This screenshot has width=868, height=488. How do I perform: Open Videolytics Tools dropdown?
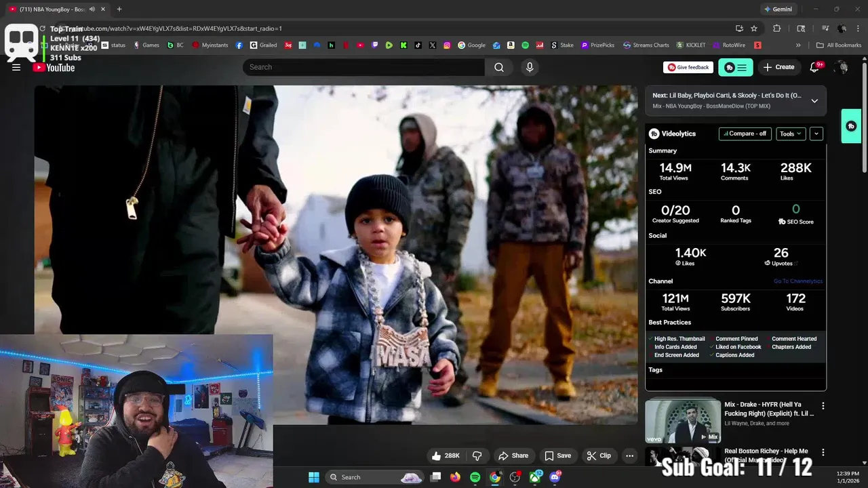[791, 134]
